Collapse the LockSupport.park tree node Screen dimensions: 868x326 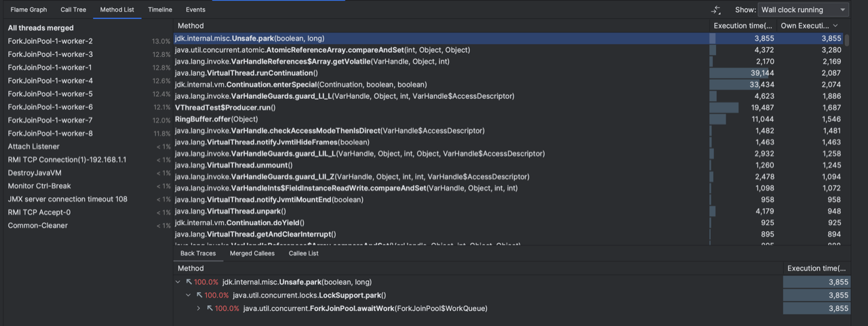[189, 296]
